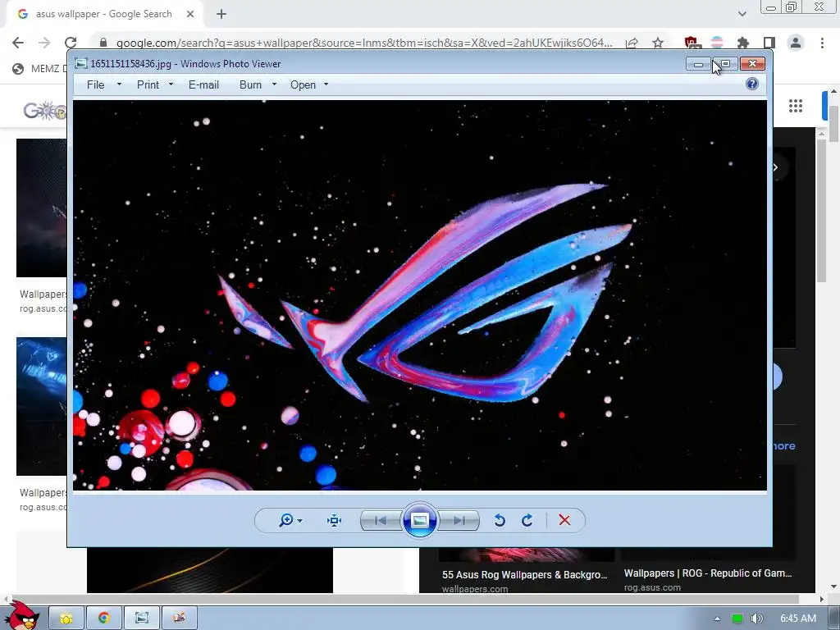840x630 pixels.
Task: Open the Chrome extensions puzzle icon
Action: (x=743, y=43)
